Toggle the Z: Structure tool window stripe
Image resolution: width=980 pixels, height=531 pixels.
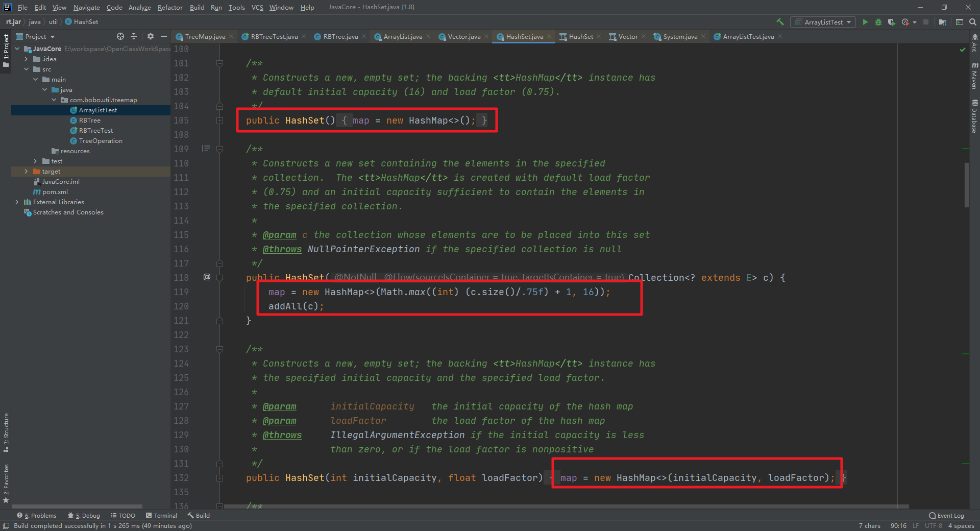point(6,433)
